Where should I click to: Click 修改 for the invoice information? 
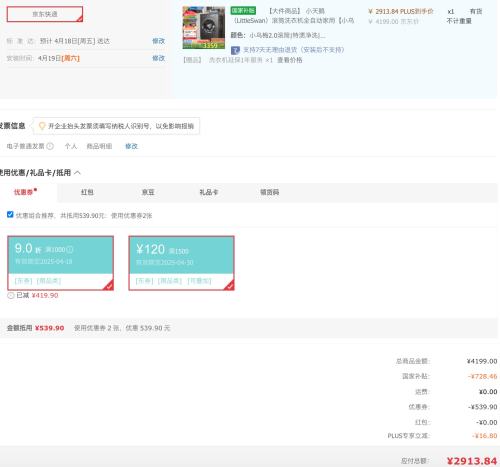coord(131,146)
